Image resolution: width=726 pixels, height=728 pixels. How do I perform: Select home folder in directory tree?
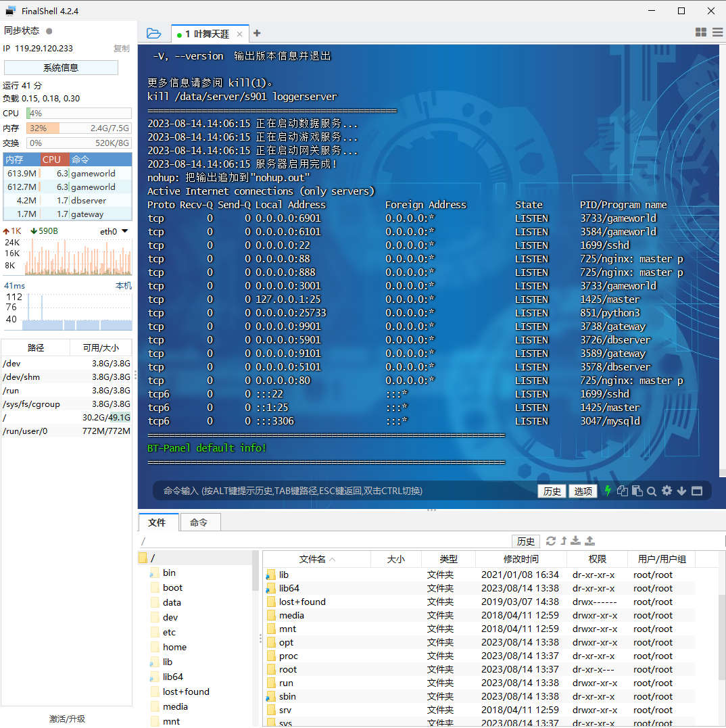174,647
